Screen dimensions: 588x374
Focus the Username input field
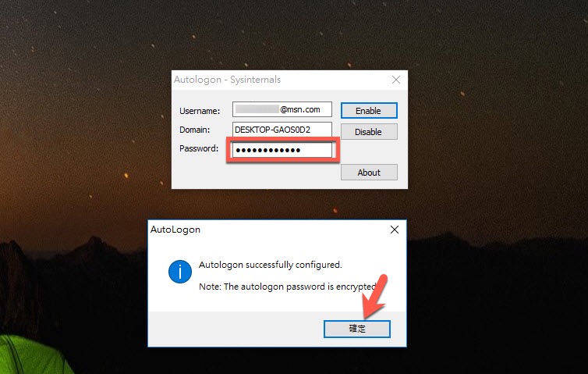click(x=282, y=109)
